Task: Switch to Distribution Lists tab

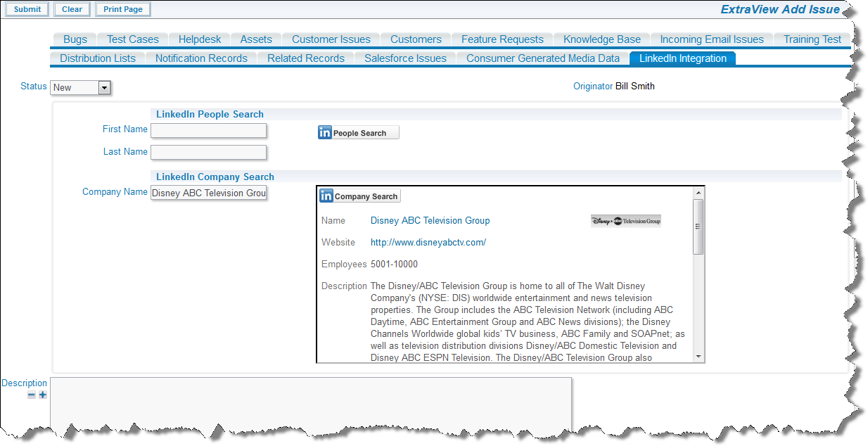Action: [x=98, y=58]
